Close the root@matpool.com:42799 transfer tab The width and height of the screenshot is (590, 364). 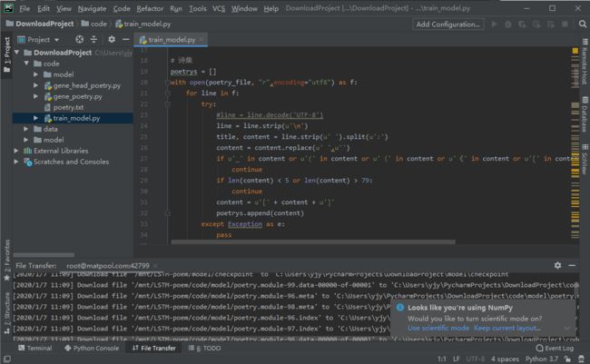coord(156,266)
